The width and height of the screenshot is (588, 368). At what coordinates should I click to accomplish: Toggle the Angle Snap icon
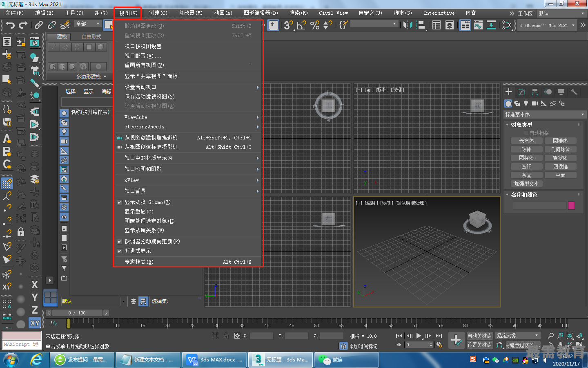click(301, 25)
